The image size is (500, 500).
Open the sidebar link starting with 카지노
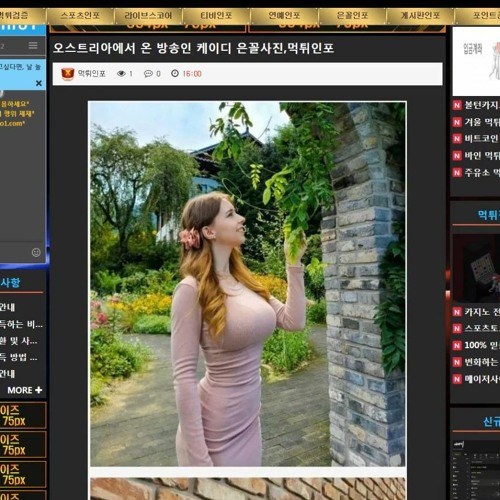pyautogui.click(x=482, y=312)
